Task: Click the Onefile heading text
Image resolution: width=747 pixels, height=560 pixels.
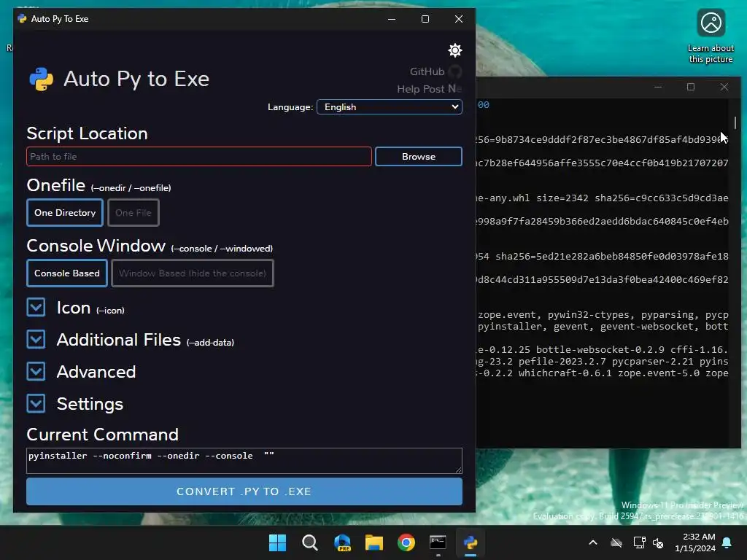Action: [56, 185]
